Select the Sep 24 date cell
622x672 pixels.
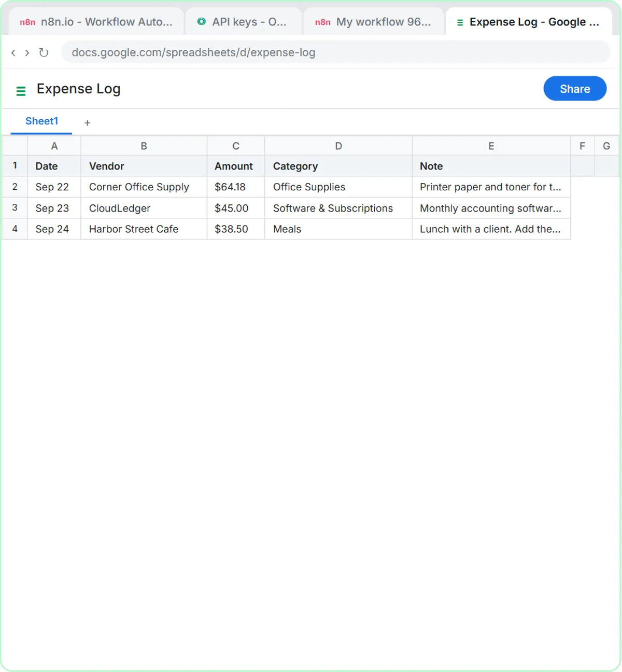pos(54,229)
